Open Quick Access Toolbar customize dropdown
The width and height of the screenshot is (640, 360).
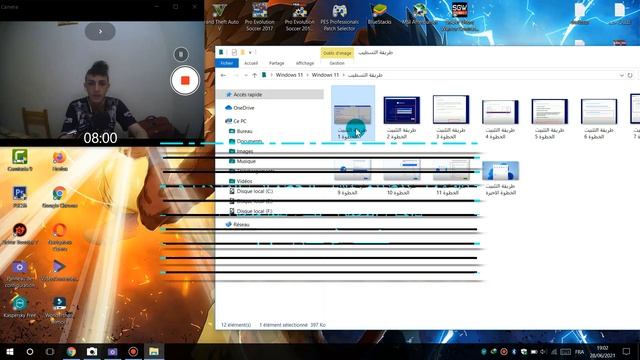pos(250,53)
